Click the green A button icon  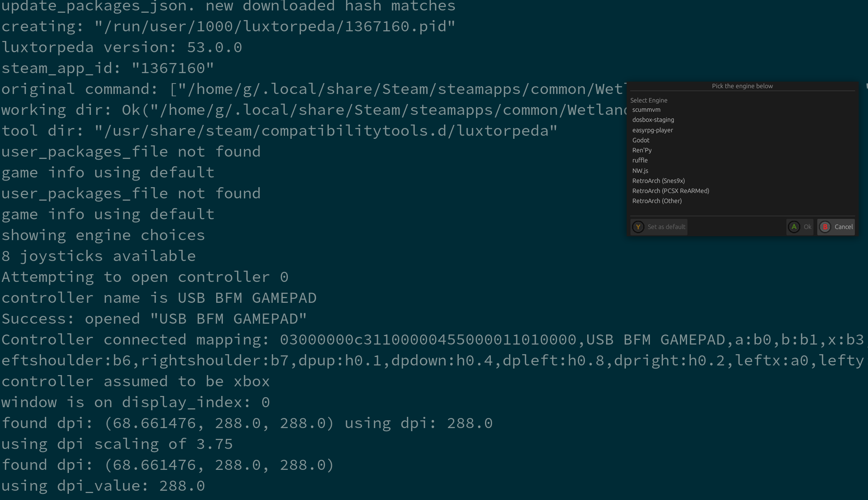click(x=794, y=227)
